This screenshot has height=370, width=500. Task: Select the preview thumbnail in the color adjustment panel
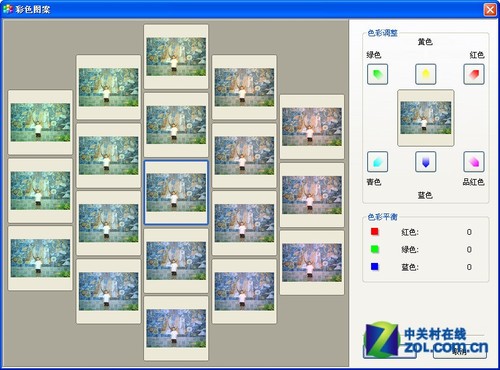point(426,118)
